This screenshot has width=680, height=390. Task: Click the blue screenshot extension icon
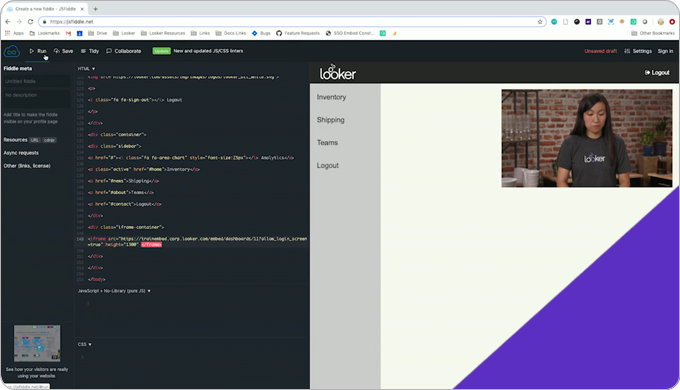pyautogui.click(x=611, y=22)
